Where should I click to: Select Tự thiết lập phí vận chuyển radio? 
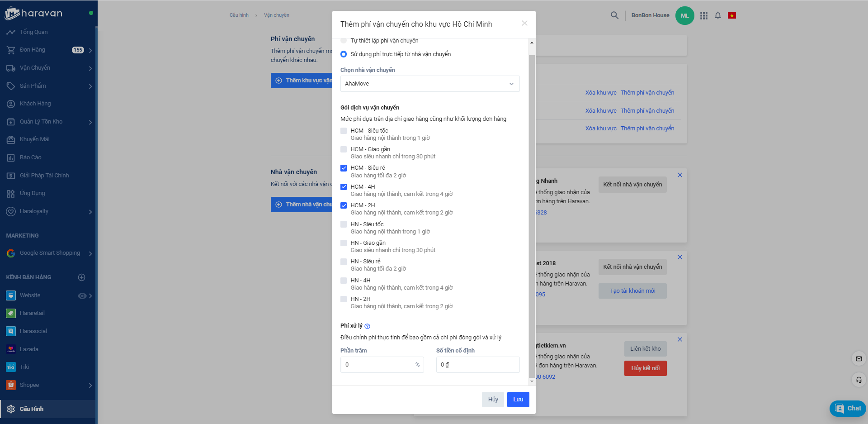344,41
